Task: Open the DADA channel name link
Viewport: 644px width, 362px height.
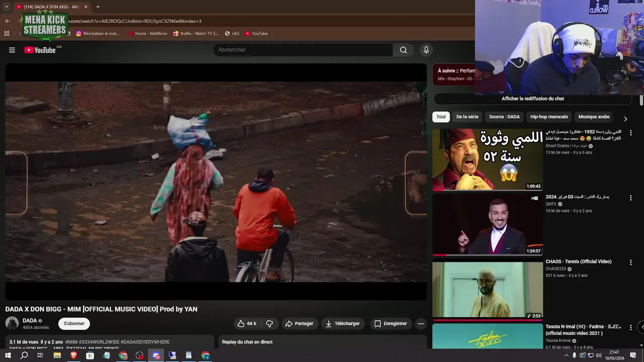Action: click(30, 321)
